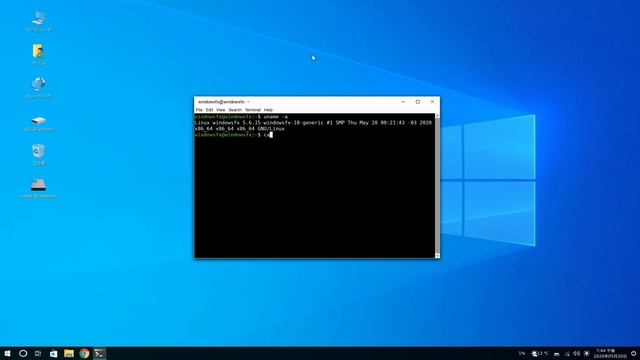This screenshot has width=640, height=360.
Task: Click the terminal vertical scrollbar track
Action: (x=437, y=186)
